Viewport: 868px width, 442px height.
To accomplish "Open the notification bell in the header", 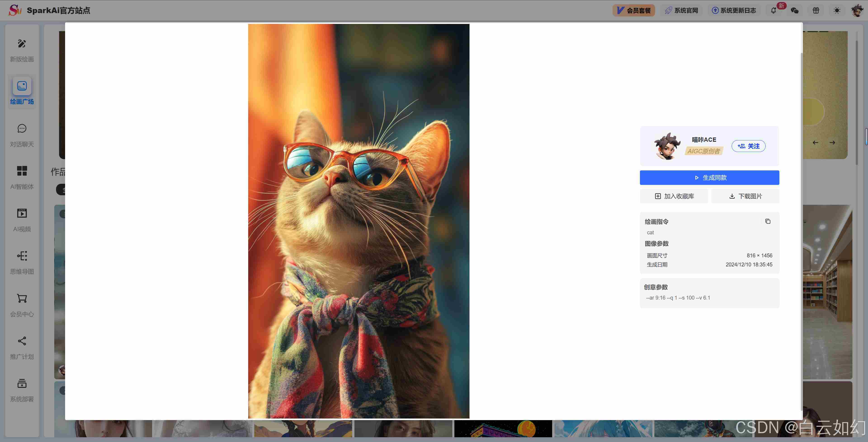I will coord(773,10).
